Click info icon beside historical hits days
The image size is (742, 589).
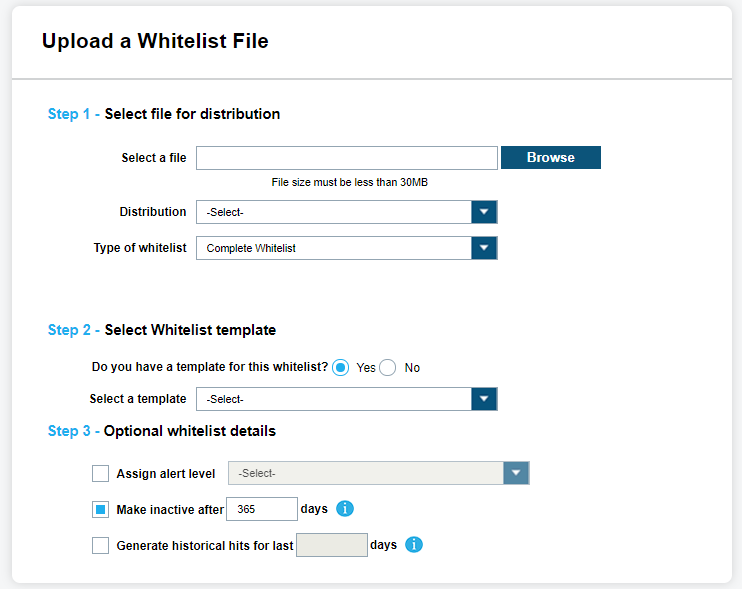point(414,545)
